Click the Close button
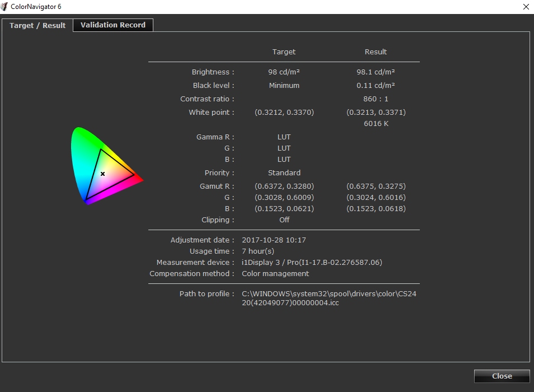Image resolution: width=534 pixels, height=392 pixels. click(x=502, y=376)
